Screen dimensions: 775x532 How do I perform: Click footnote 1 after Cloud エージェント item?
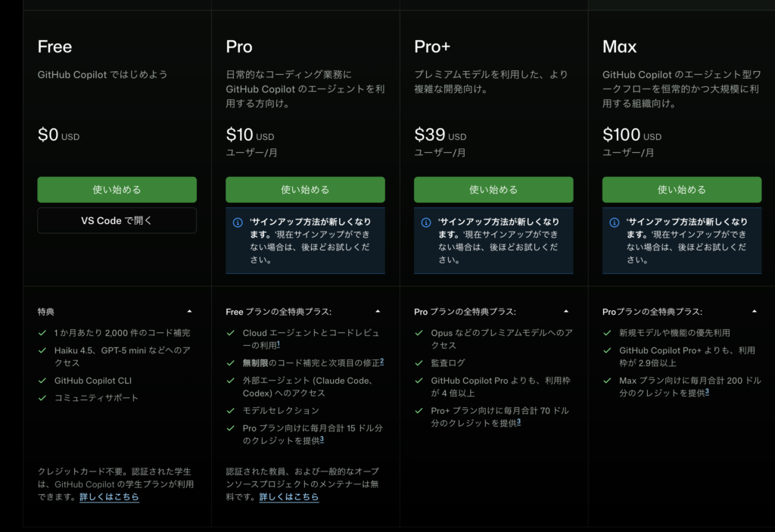click(x=279, y=344)
